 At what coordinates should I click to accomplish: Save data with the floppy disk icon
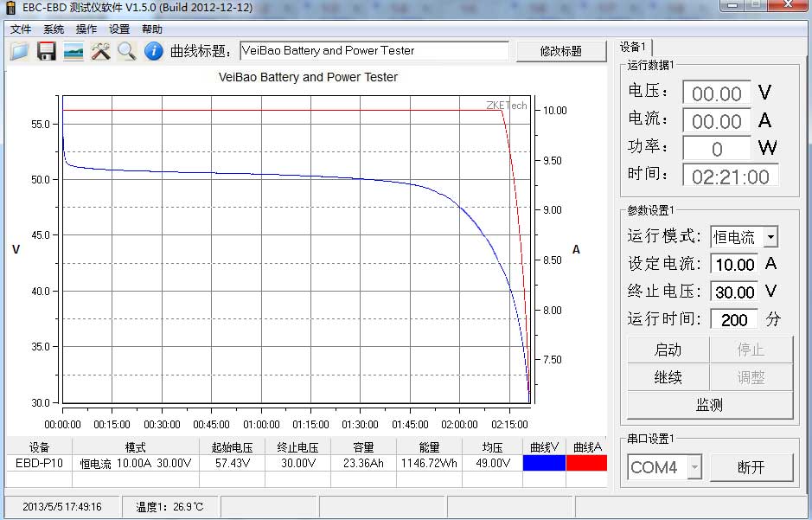click(x=47, y=51)
